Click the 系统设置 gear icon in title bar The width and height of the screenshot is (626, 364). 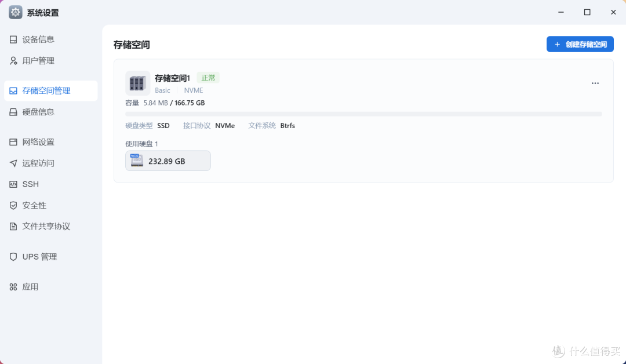point(16,12)
